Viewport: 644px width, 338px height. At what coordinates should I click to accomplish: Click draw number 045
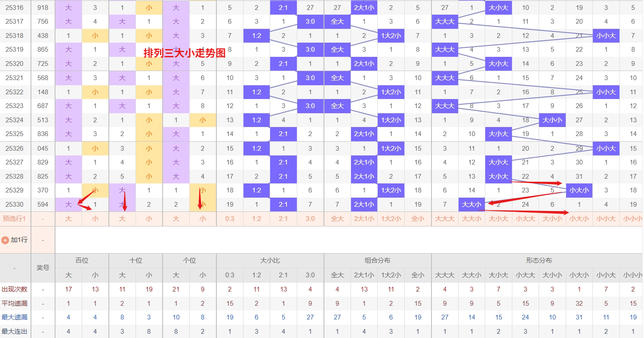[x=43, y=149]
